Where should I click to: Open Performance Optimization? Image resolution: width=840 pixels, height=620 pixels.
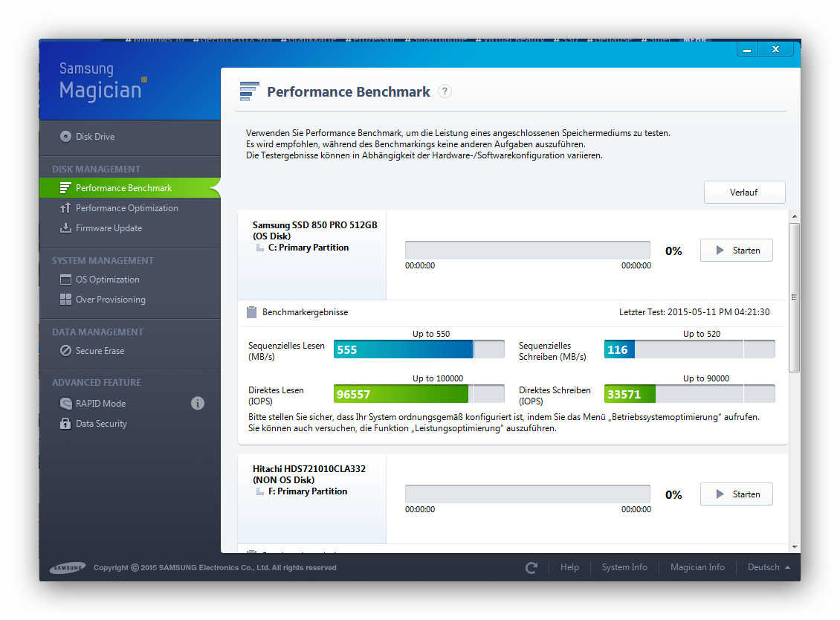(127, 208)
